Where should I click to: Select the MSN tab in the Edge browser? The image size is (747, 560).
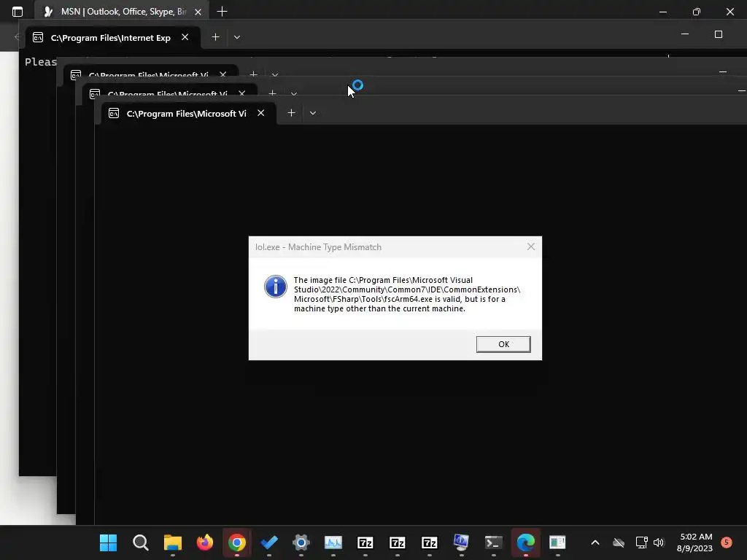pos(123,12)
